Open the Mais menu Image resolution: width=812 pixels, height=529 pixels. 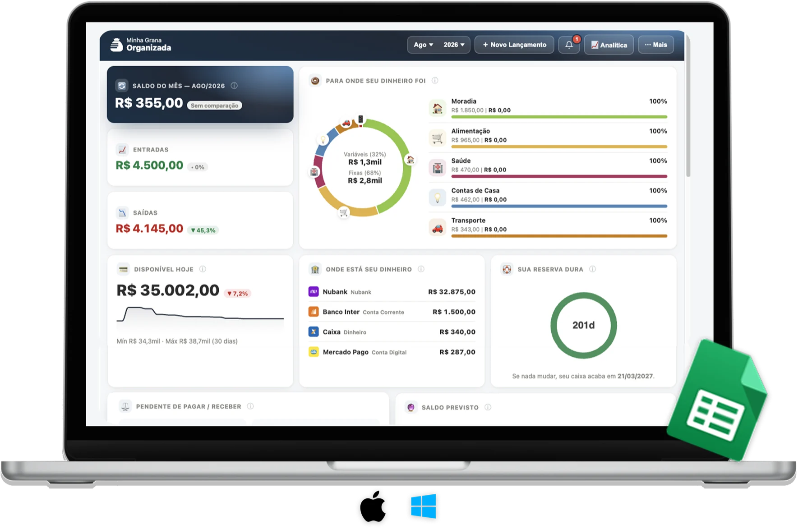pos(656,45)
